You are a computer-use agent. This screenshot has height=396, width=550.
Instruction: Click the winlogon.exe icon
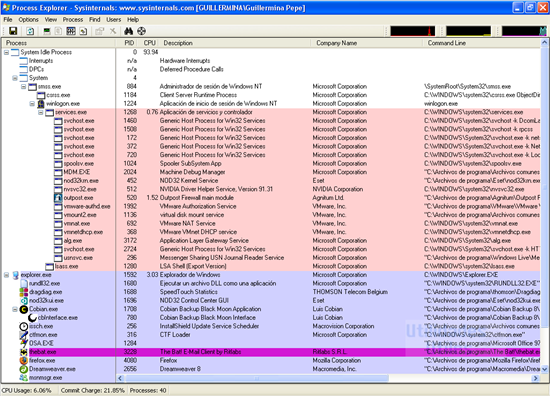pos(41,103)
